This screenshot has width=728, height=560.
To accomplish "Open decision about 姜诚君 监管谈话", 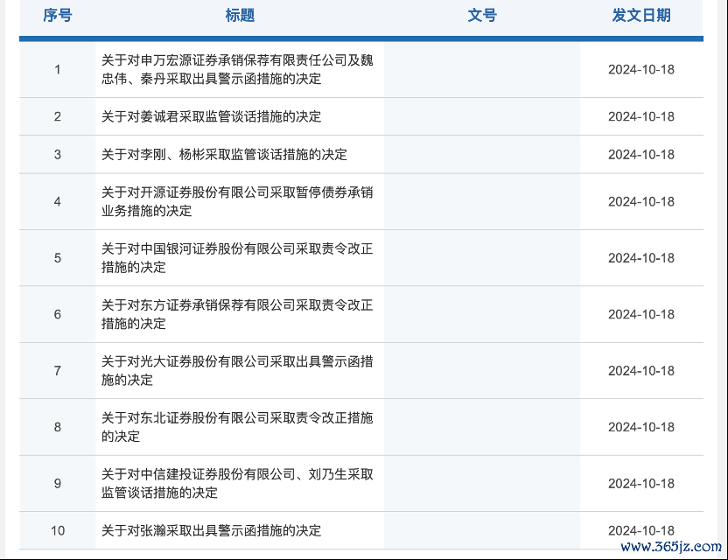I will [x=211, y=116].
